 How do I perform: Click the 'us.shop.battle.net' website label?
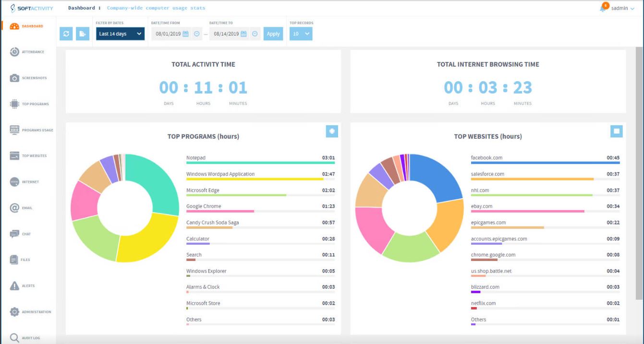click(491, 271)
